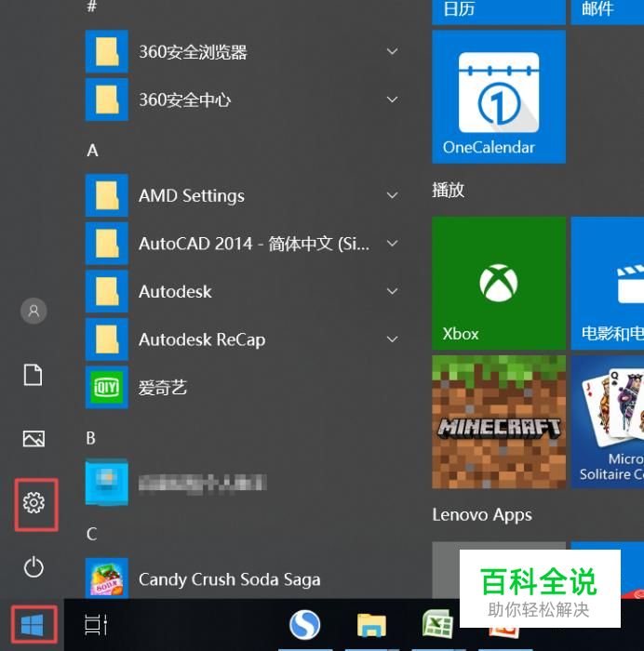Open Microsoft Solitaire Collection tile
The width and height of the screenshot is (644, 651).
coord(608,422)
